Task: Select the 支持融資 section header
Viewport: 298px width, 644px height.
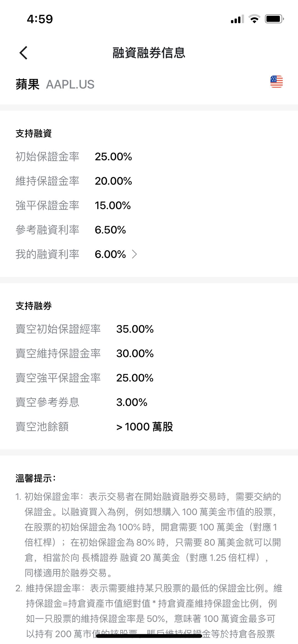Action: point(34,133)
